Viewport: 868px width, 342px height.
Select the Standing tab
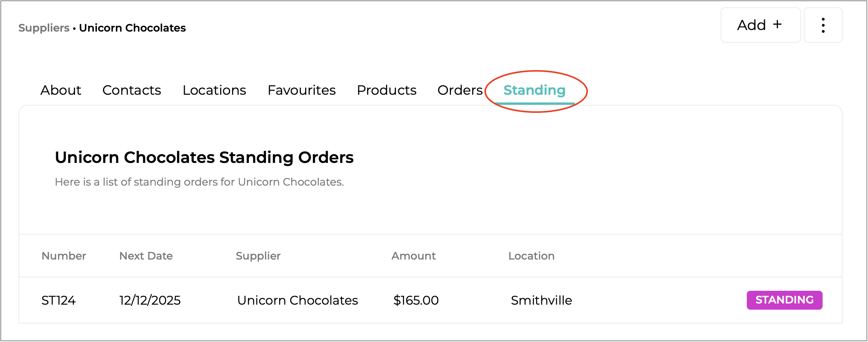click(x=534, y=90)
